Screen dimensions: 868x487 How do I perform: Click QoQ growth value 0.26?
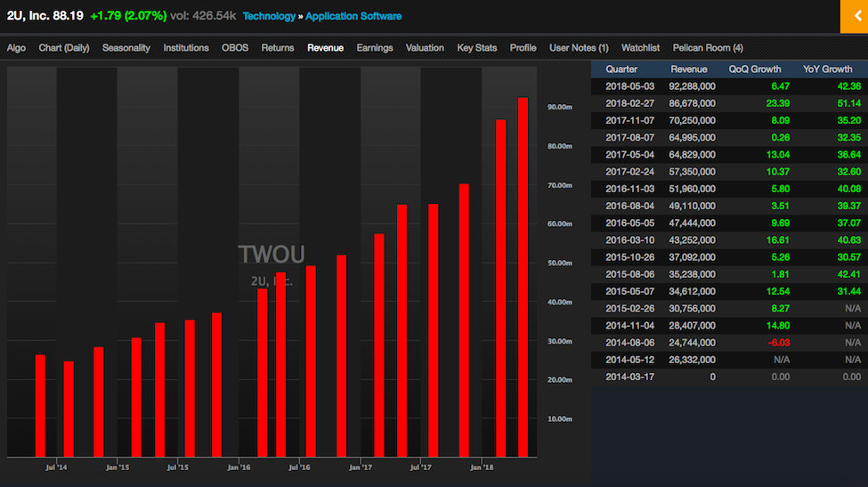click(x=781, y=138)
